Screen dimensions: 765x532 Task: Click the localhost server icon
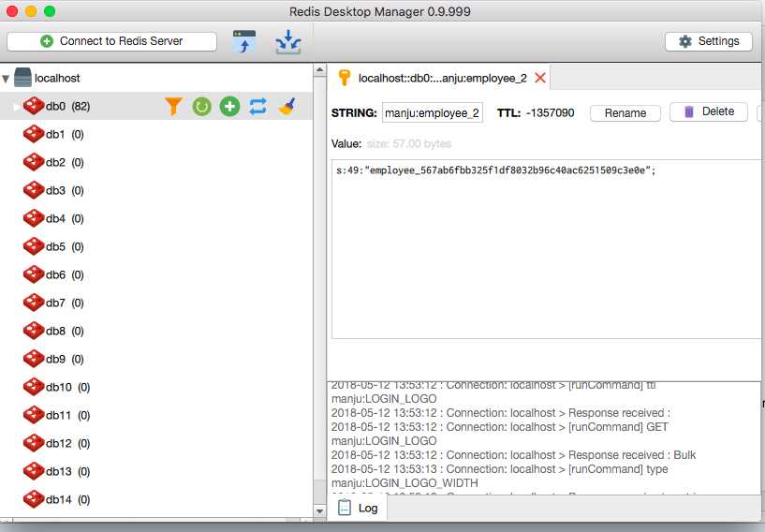22,78
